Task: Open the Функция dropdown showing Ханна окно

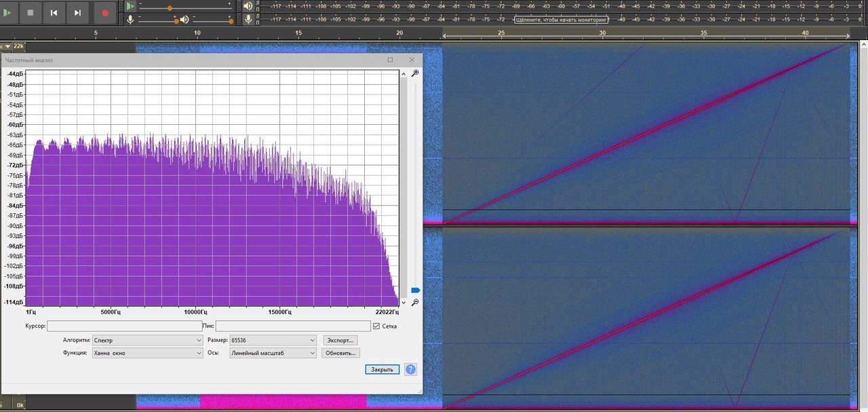Action: (148, 353)
